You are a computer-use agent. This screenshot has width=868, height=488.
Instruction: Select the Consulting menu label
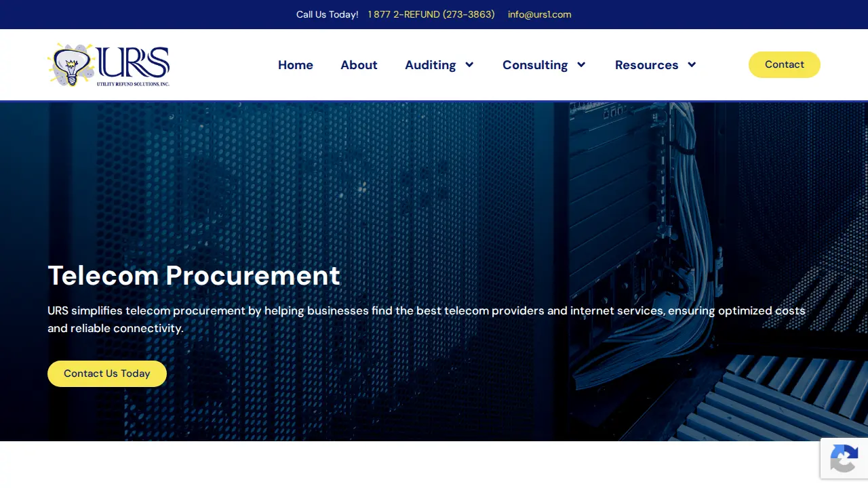[x=535, y=65]
